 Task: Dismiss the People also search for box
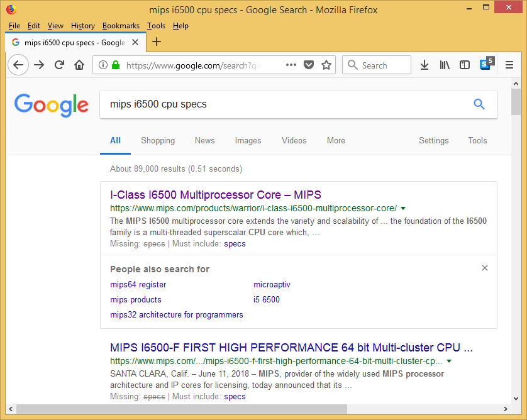click(484, 268)
